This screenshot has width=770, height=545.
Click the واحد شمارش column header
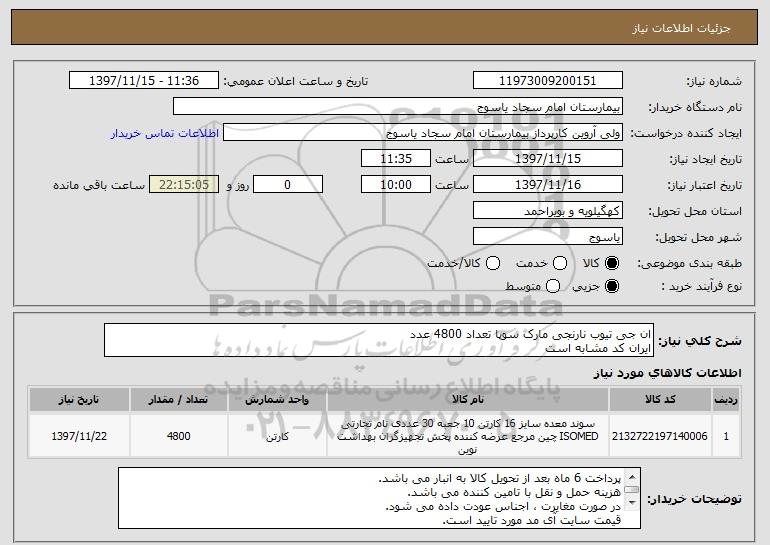277,399
